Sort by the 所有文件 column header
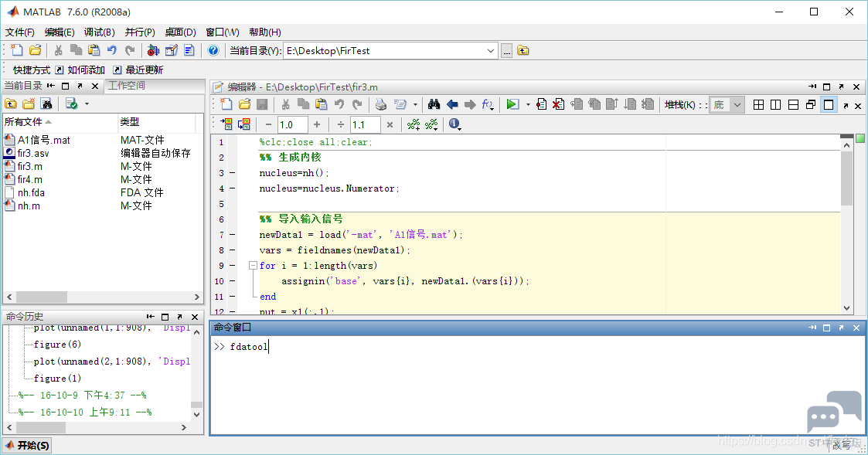Image resolution: width=868 pixels, height=455 pixels. [x=60, y=122]
